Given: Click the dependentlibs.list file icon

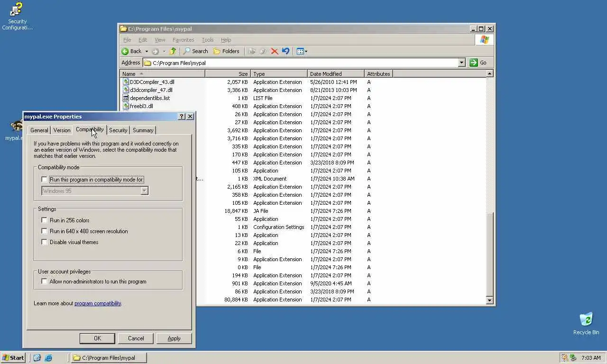Looking at the screenshot, I should tap(126, 98).
